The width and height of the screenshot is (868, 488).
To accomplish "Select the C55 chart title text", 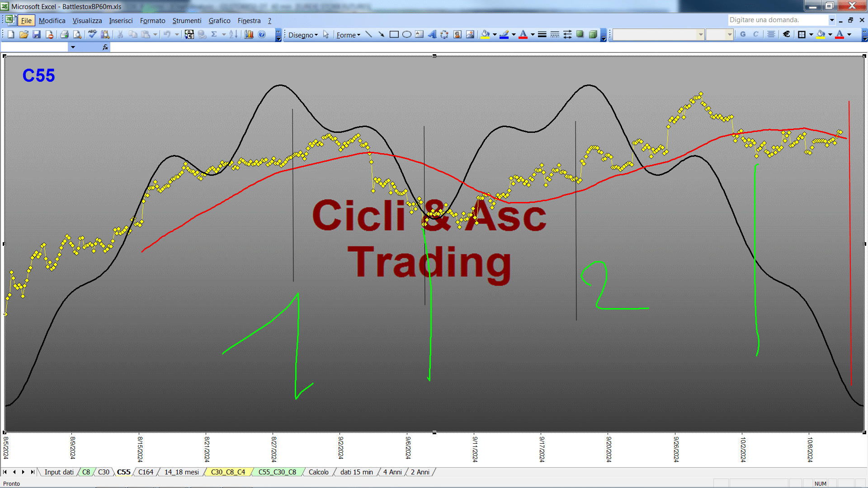I will point(38,75).
